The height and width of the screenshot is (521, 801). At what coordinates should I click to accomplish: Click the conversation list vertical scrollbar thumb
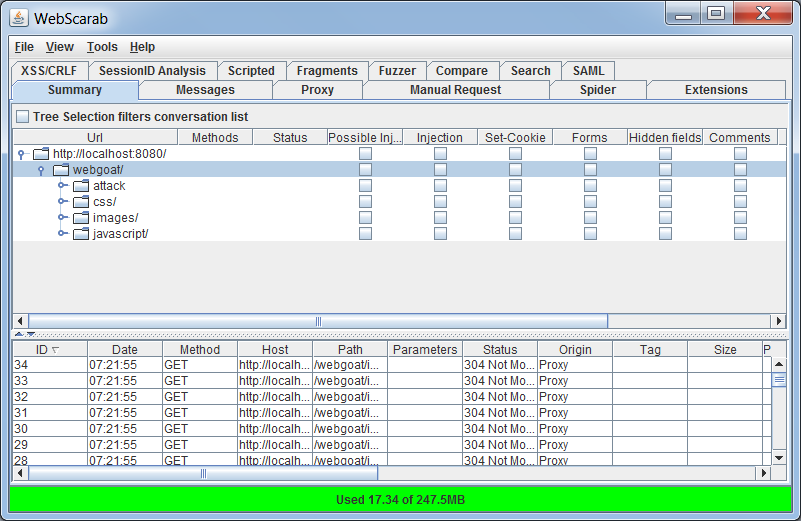pos(779,380)
